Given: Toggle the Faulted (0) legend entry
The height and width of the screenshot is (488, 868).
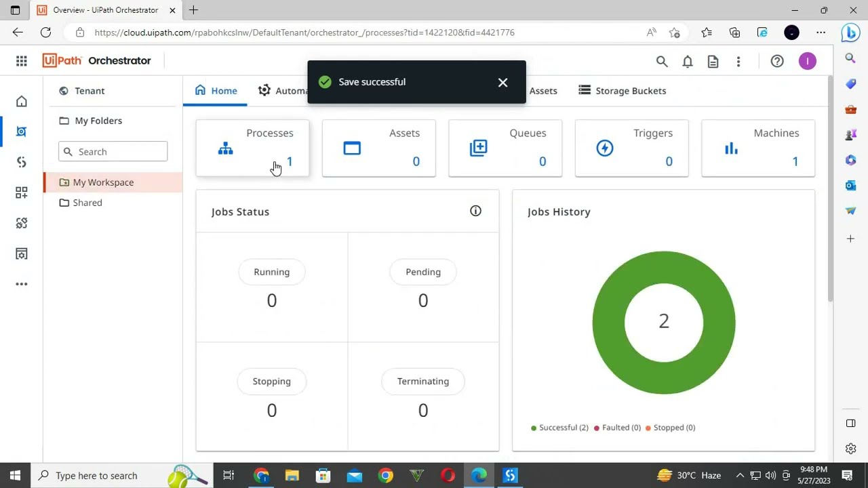Looking at the screenshot, I should coord(617,428).
